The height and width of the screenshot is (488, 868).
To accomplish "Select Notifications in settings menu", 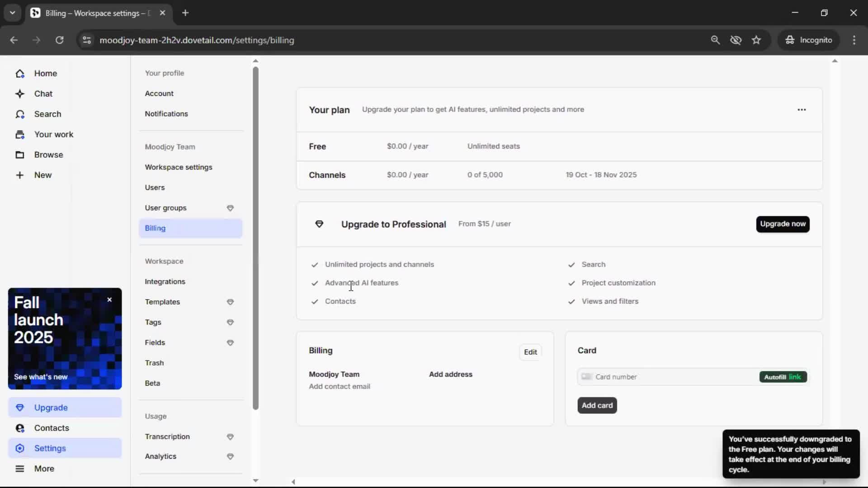I will (166, 113).
